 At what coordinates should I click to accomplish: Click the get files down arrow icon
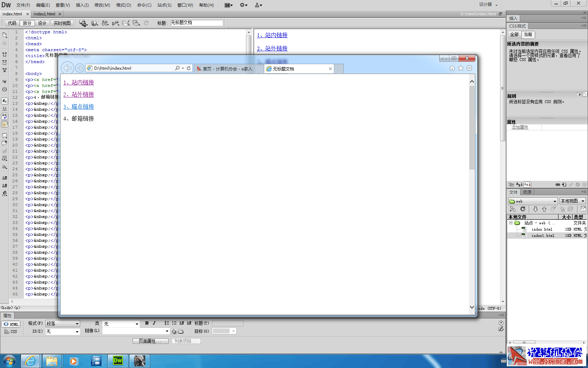pos(535,209)
